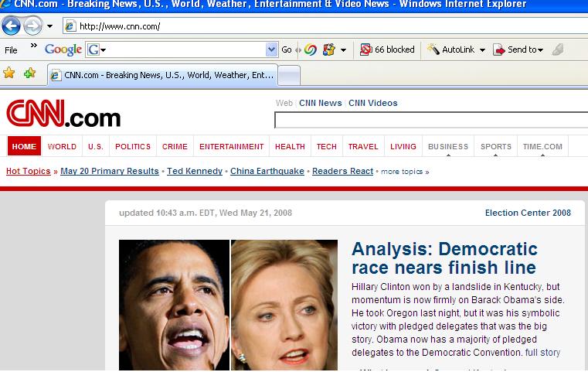Image resolution: width=588 pixels, height=372 pixels.
Task: Open the recent pages dropdown arrow
Action: [x=50, y=26]
